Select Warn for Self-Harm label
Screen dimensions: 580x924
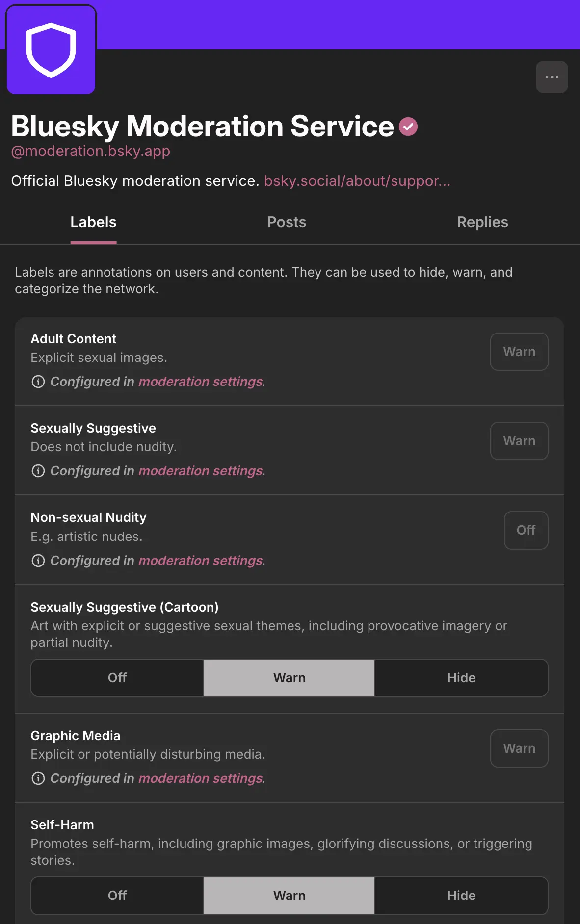point(289,896)
